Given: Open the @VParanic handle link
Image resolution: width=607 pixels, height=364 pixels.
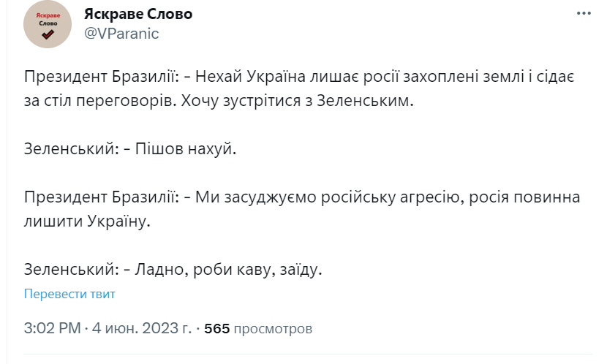Looking at the screenshot, I should [121, 34].
